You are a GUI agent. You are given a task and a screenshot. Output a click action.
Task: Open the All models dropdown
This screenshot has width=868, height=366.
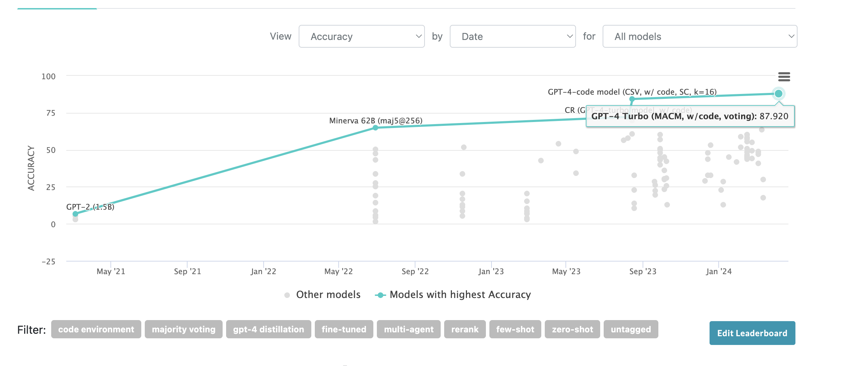click(700, 36)
